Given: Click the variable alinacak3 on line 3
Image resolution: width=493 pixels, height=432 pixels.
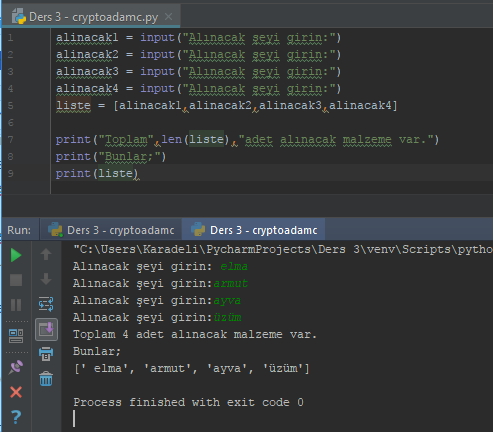Looking at the screenshot, I should point(87,72).
